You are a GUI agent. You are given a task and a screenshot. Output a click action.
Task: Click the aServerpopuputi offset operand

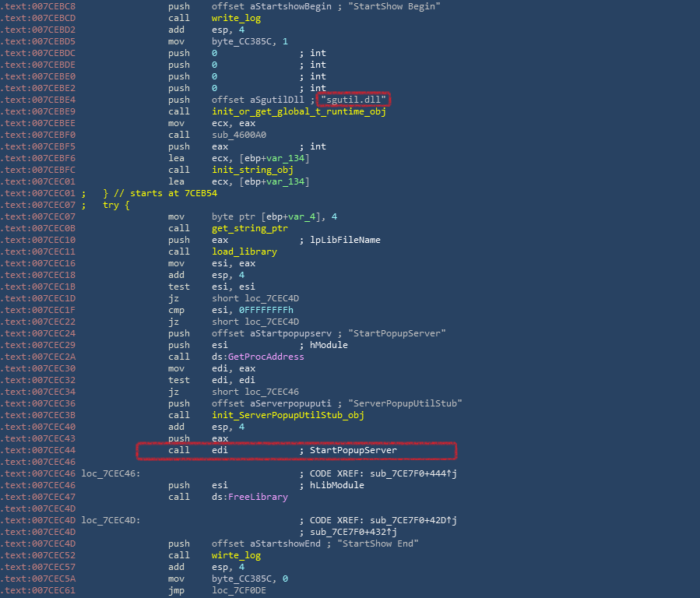pos(272,404)
